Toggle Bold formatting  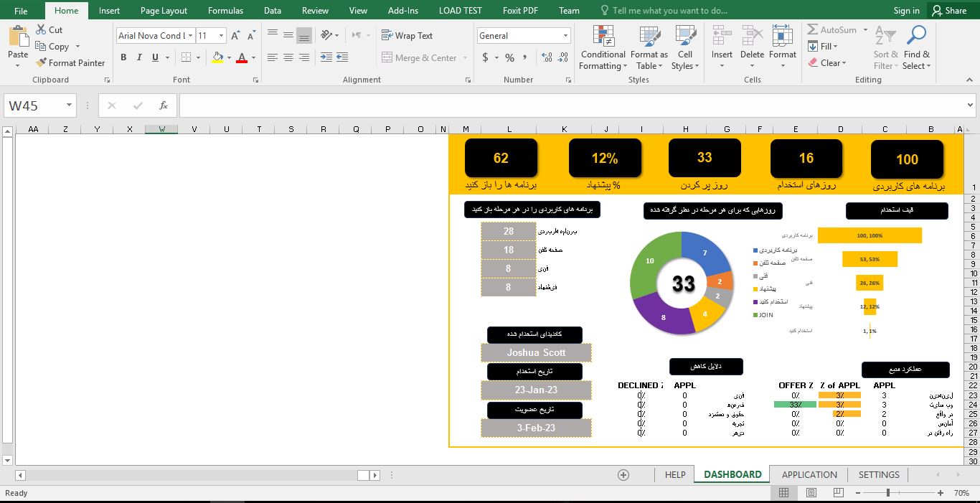pos(123,57)
